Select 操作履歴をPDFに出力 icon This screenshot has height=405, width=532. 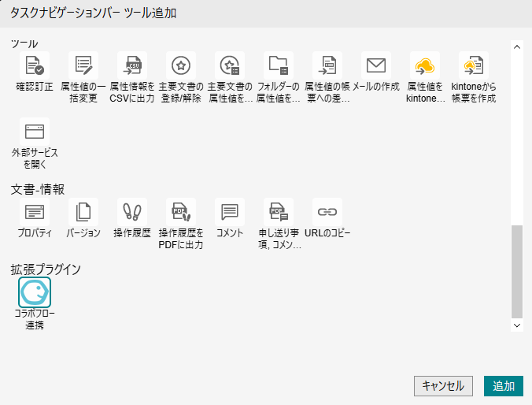click(181, 212)
